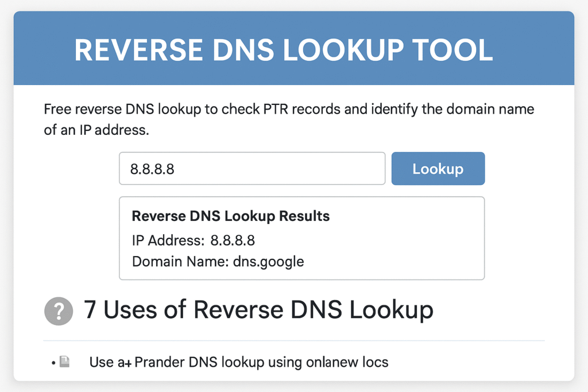Click the divider line under the uses heading
Image resolution: width=588 pixels, height=392 pixels.
pos(294,336)
